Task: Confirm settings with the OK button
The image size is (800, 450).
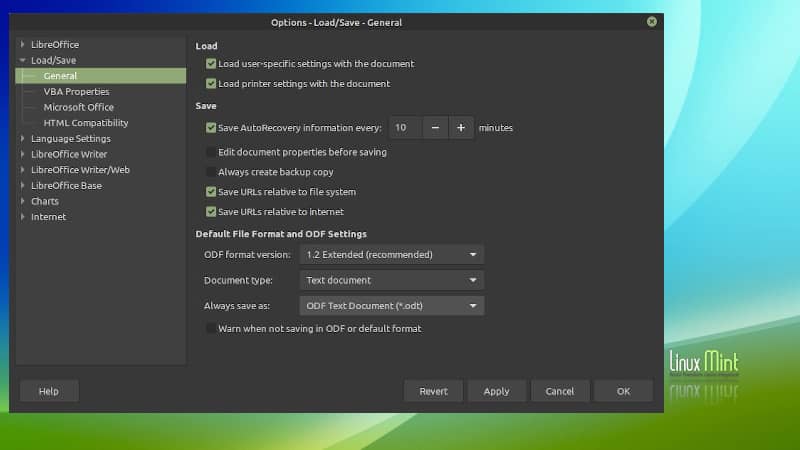Action: click(x=623, y=391)
